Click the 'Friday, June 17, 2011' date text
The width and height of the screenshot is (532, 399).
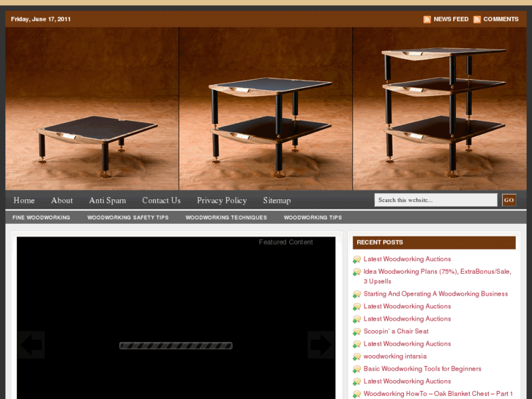(x=41, y=19)
